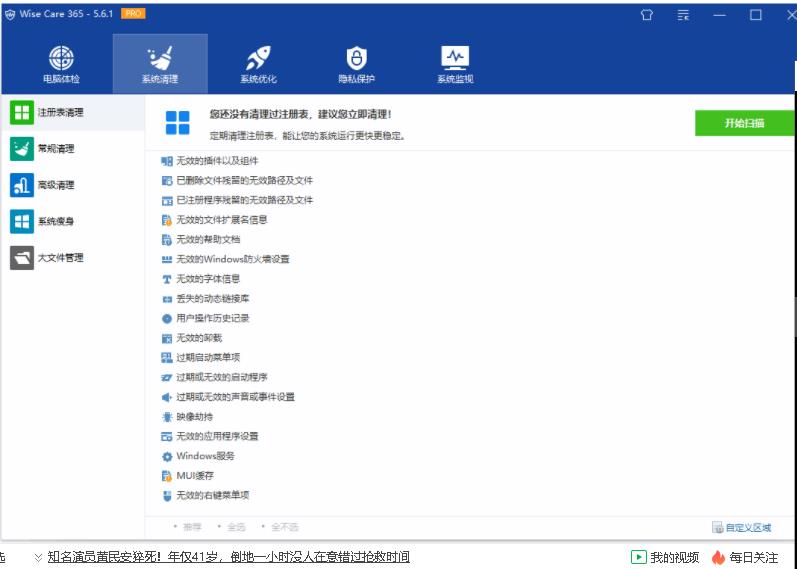Click the clock icon beside 用户操作历史记录
This screenshot has height=569, width=797.
pyautogui.click(x=167, y=319)
